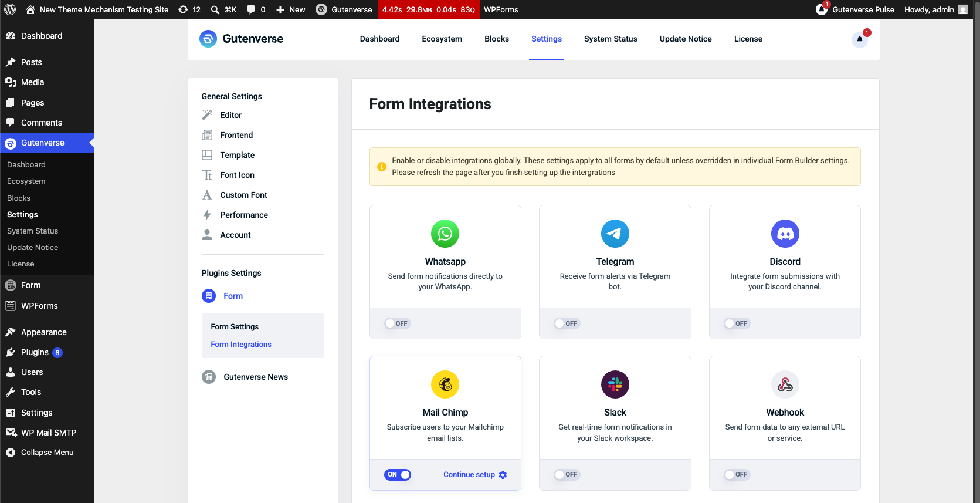The image size is (980, 503).
Task: Click the Custom Font letter icon
Action: click(207, 195)
